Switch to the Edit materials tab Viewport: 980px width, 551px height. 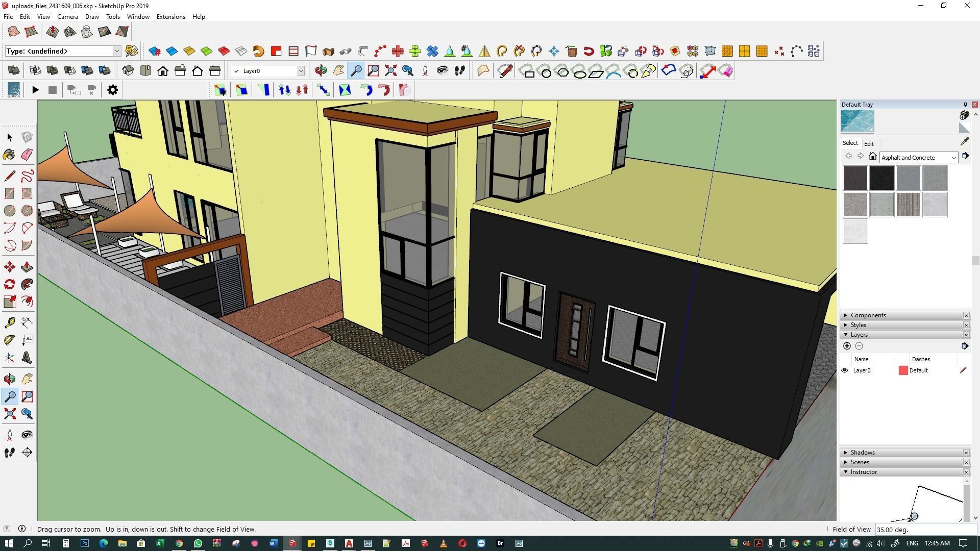pyautogui.click(x=869, y=144)
